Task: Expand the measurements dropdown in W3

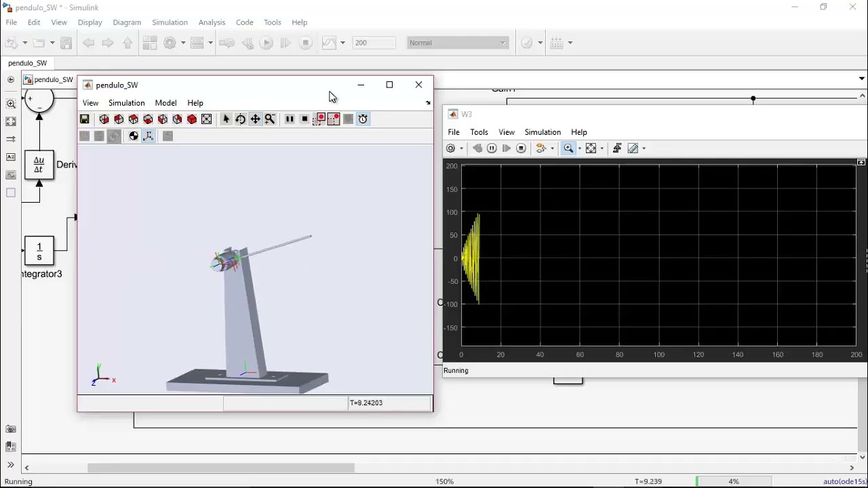Action: pyautogui.click(x=644, y=148)
